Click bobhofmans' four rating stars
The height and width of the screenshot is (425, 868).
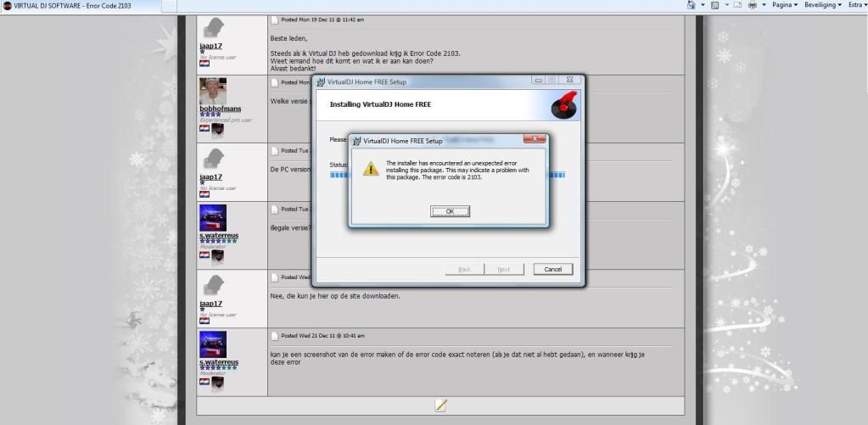210,115
